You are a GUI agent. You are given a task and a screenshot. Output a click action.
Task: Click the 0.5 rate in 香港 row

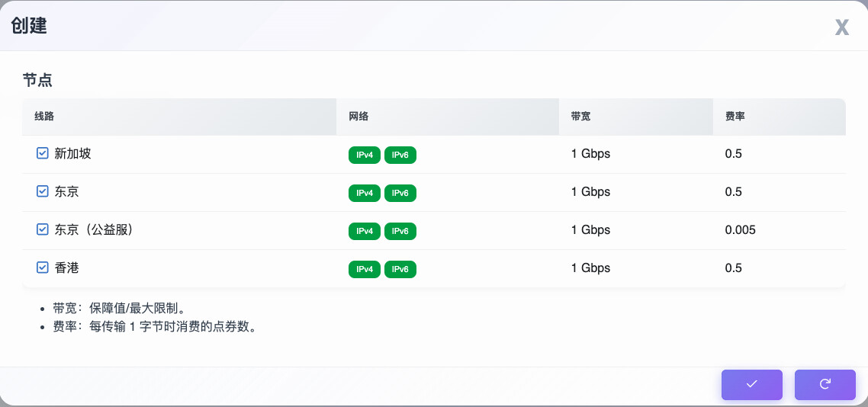coord(734,268)
